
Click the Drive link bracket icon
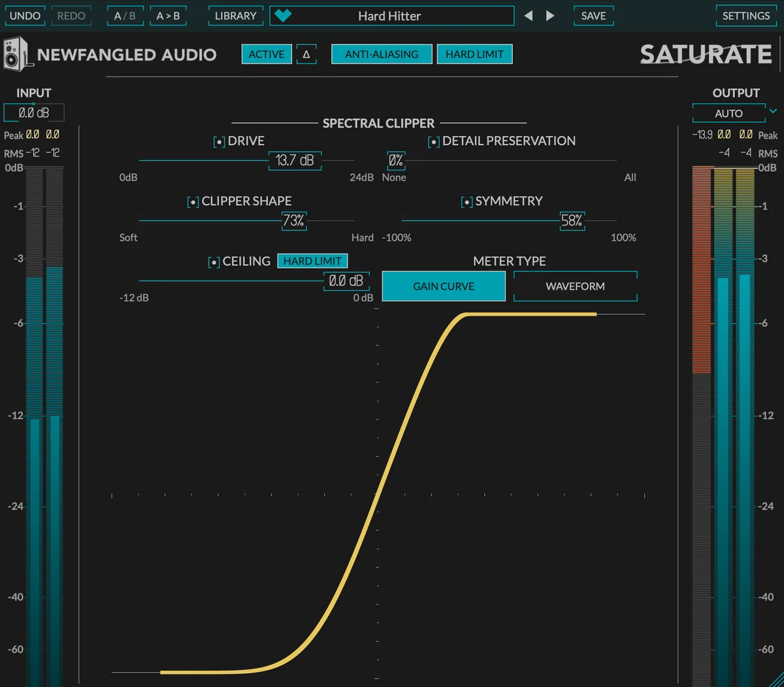pyautogui.click(x=219, y=142)
